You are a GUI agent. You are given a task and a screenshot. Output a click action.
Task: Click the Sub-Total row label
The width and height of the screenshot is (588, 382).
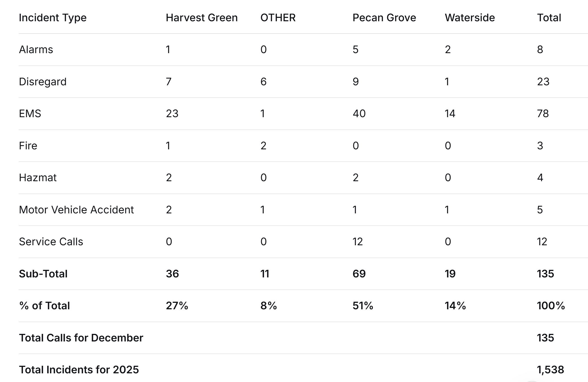(x=43, y=274)
